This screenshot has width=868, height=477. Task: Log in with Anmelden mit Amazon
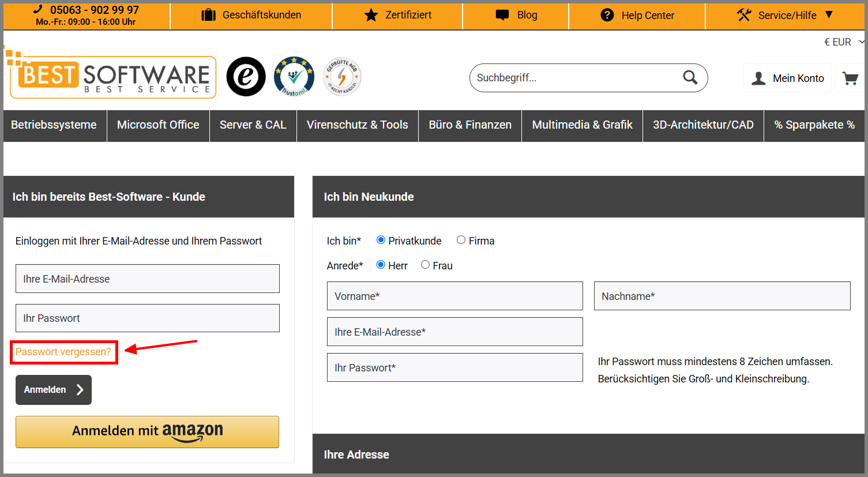pyautogui.click(x=148, y=432)
